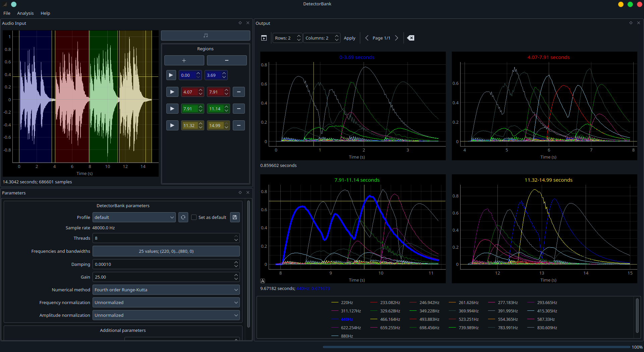Float the Output panel
644x352 pixels.
click(631, 23)
